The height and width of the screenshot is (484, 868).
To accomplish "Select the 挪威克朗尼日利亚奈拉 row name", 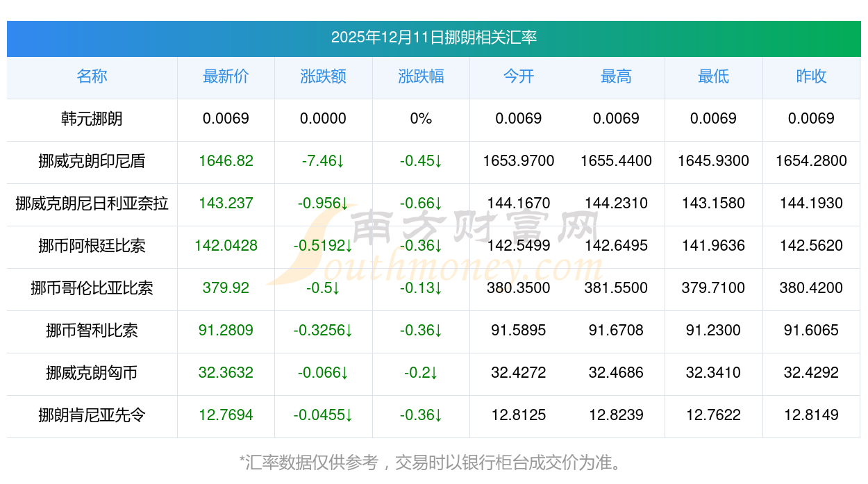I will click(x=92, y=203).
